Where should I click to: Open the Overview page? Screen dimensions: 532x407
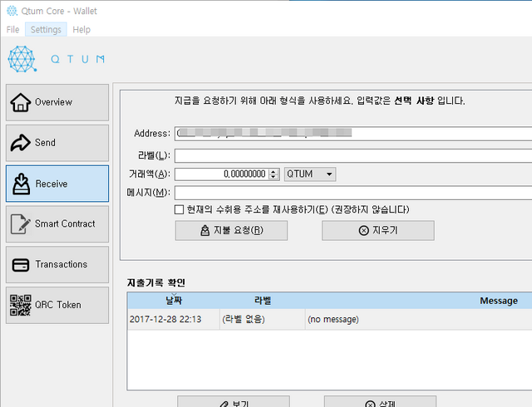pyautogui.click(x=57, y=102)
